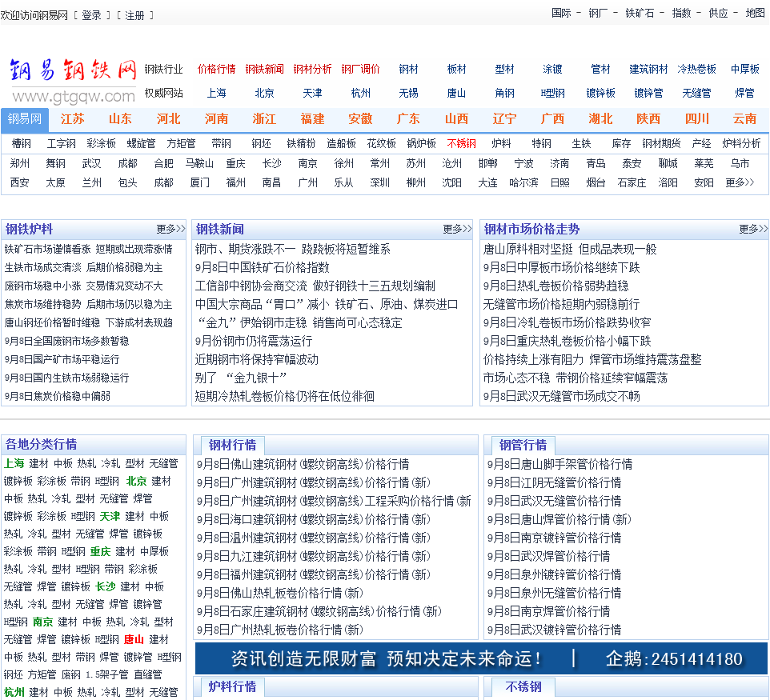This screenshot has width=770, height=700.
Task: Expand 更多>> in the 钢材市场价格走势 panel
Action: (x=752, y=229)
